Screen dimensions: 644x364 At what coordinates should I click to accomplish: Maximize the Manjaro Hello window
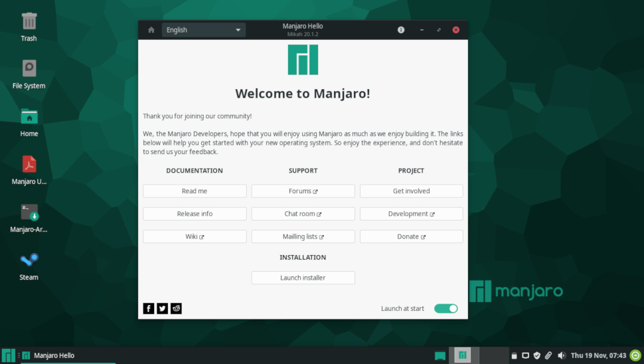439,30
